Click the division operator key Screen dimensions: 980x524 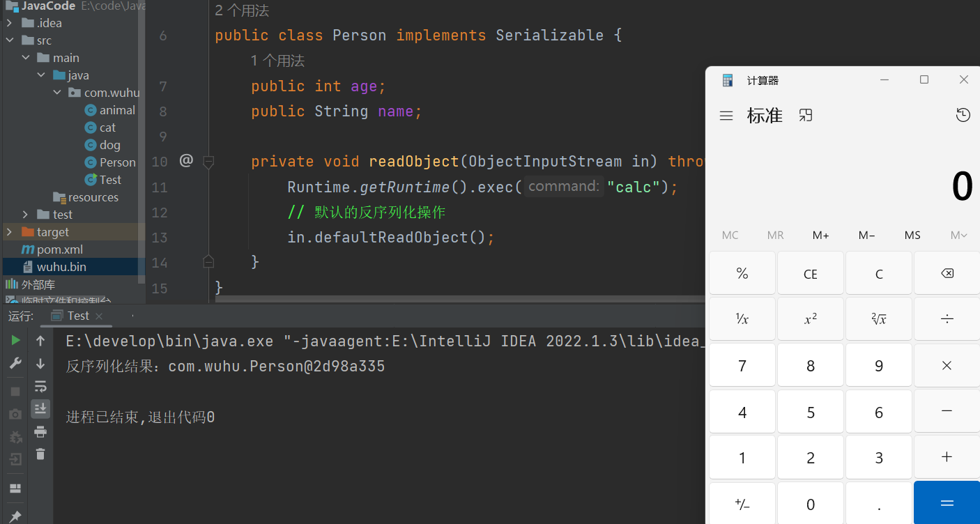(947, 319)
